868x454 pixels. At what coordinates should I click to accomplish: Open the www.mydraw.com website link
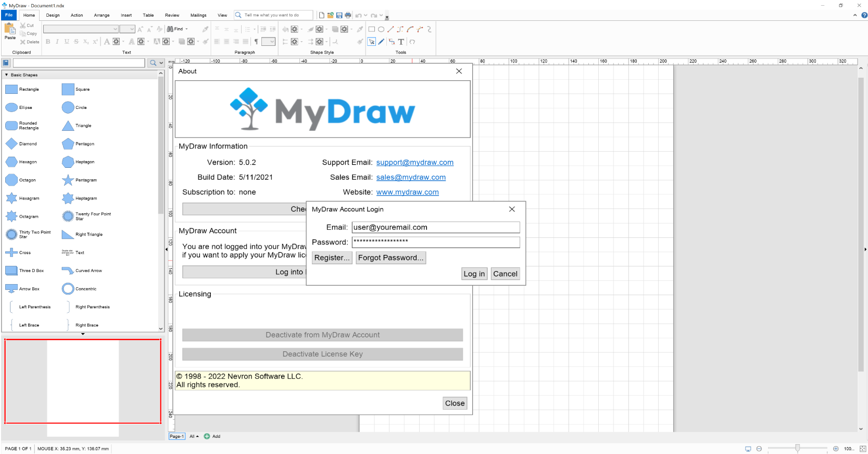408,192
